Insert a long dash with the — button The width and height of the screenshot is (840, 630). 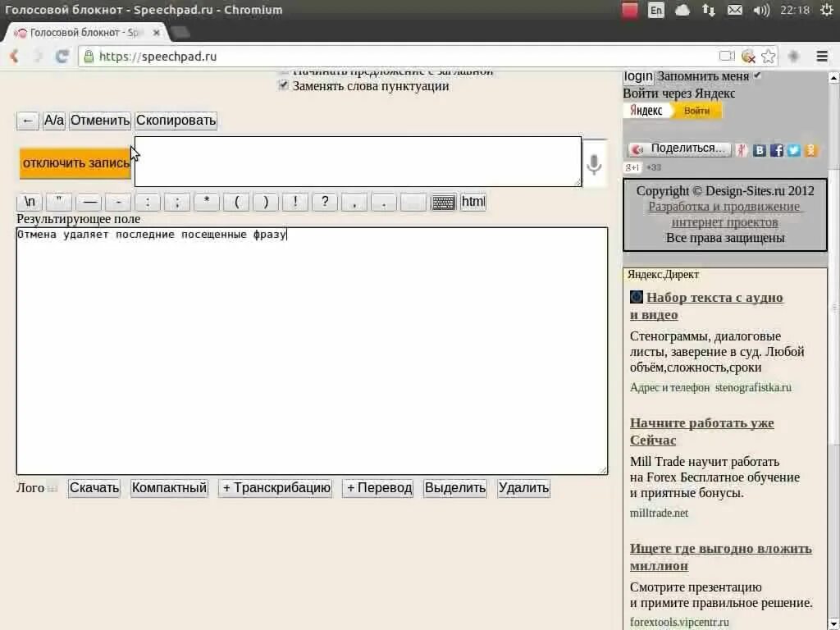tap(89, 202)
